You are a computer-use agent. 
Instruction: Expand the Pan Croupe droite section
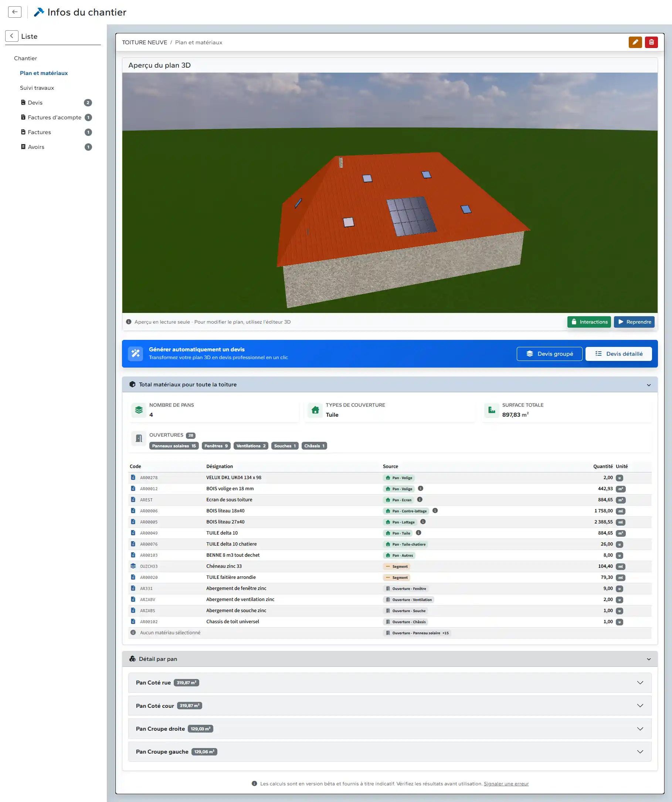tap(640, 729)
